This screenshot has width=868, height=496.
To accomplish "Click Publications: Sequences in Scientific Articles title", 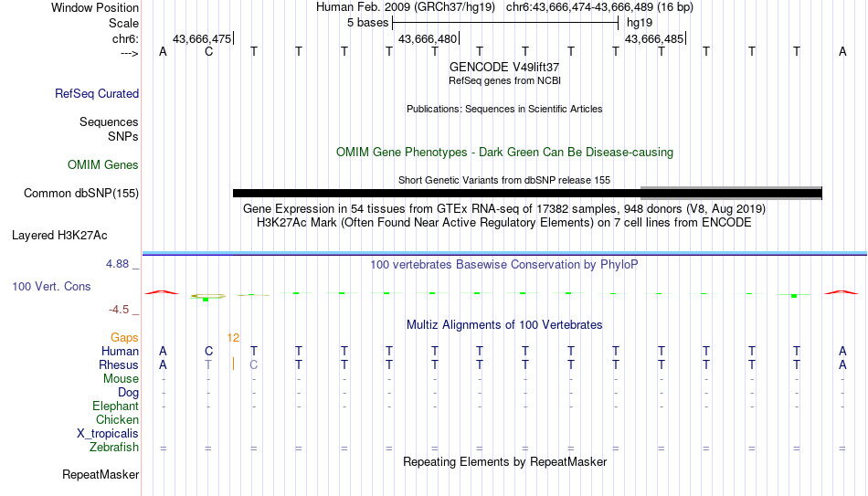I will point(504,109).
